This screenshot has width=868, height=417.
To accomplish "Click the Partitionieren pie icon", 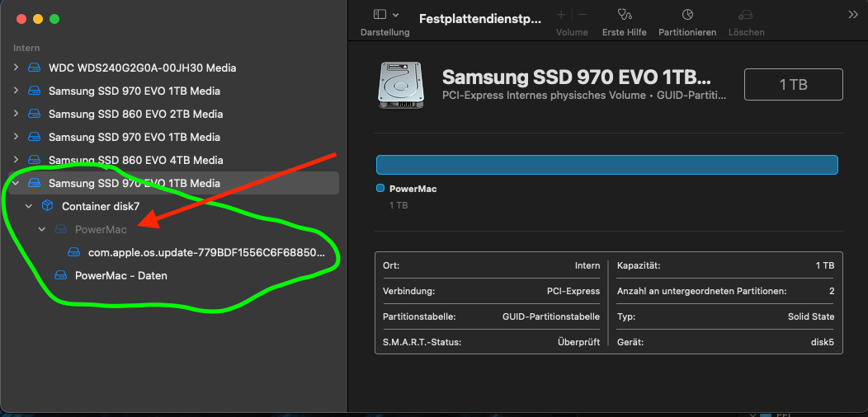I will [x=686, y=15].
